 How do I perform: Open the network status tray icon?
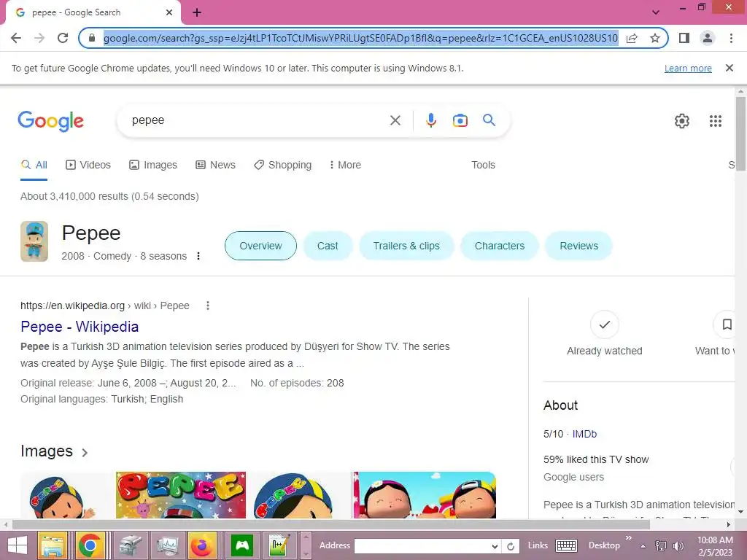(660, 545)
